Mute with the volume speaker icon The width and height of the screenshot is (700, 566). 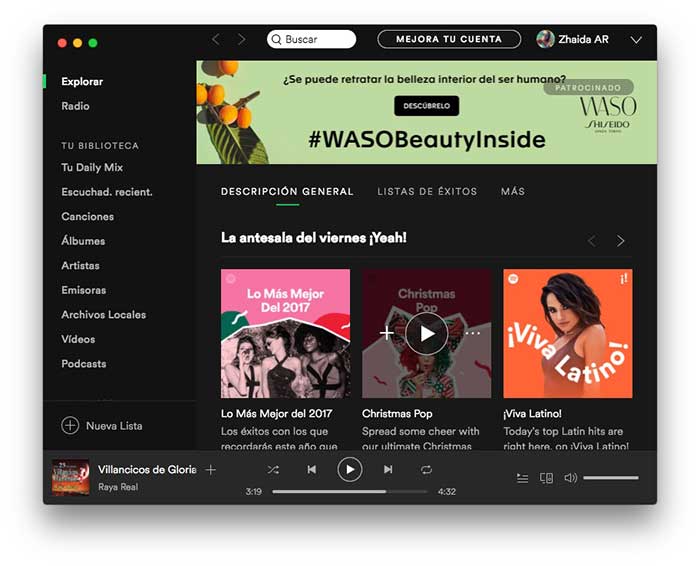coord(571,478)
